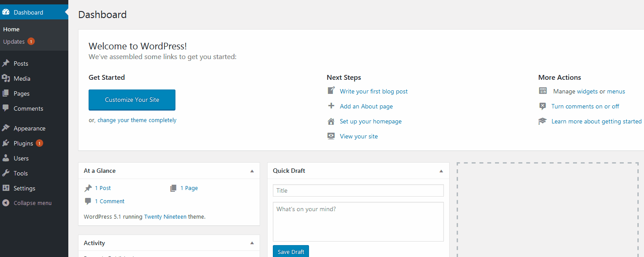
Task: Click the Media icon in sidebar
Action: click(6, 78)
